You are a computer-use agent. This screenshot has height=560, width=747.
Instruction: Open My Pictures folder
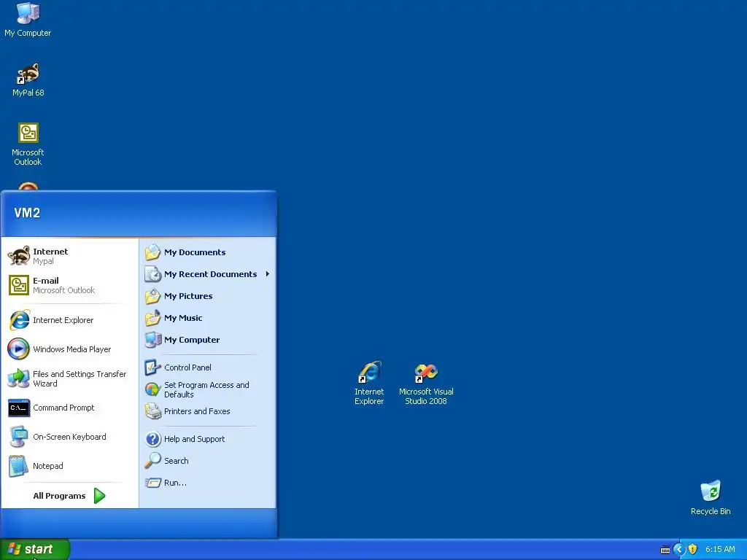208,296
